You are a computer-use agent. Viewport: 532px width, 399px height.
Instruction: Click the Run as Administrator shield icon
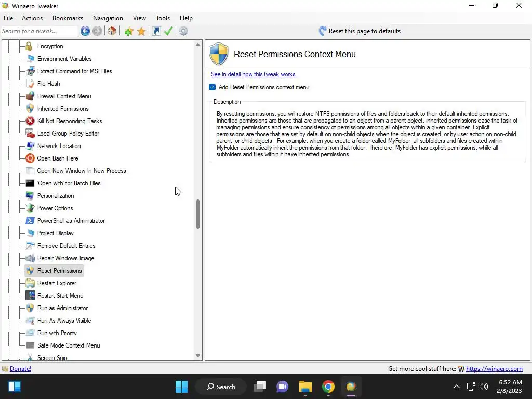pos(30,308)
